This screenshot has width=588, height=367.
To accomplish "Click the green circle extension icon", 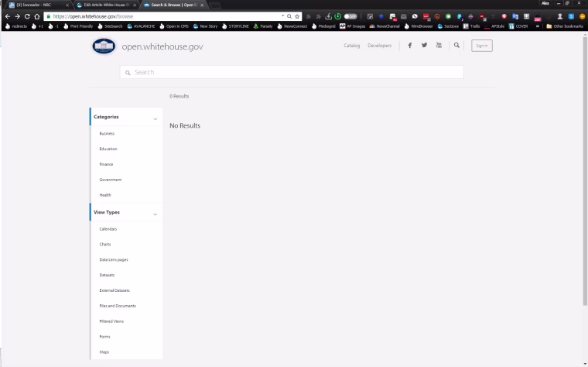I will point(448,16).
